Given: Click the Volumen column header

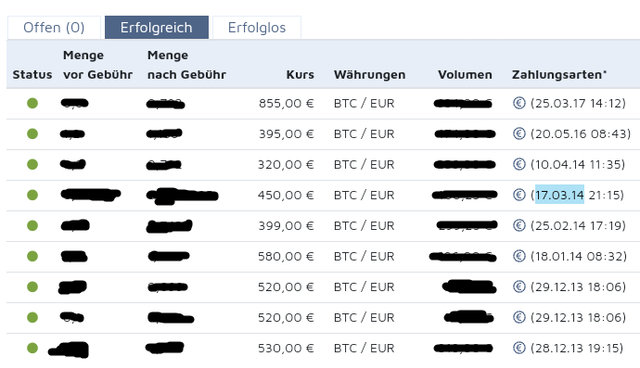Looking at the screenshot, I should click(x=465, y=75).
